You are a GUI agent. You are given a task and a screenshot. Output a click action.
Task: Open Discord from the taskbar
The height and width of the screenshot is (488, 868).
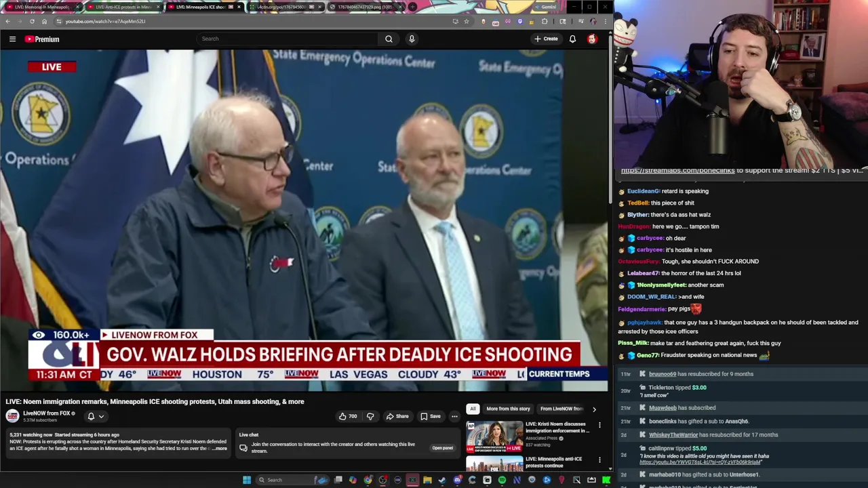pos(457,480)
